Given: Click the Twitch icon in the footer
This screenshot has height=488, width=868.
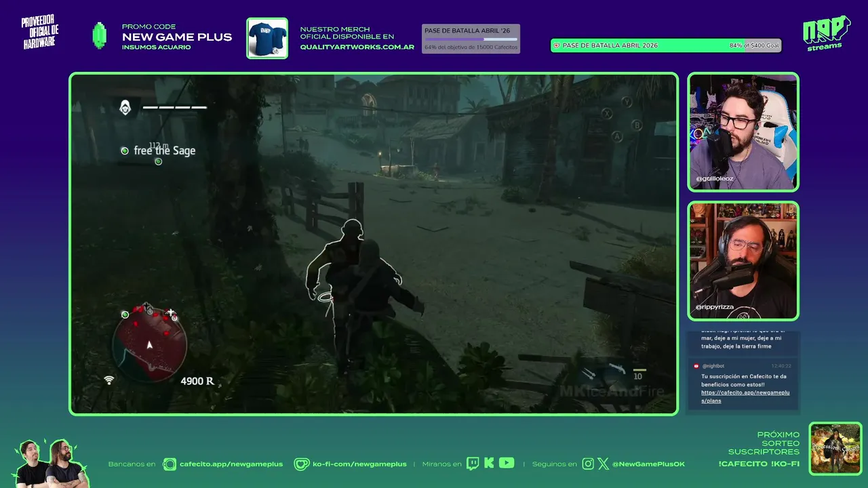Looking at the screenshot, I should pos(473,464).
